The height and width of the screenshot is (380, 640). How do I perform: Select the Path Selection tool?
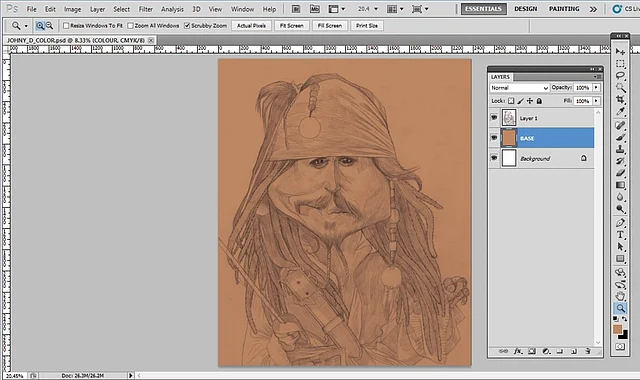(x=620, y=247)
